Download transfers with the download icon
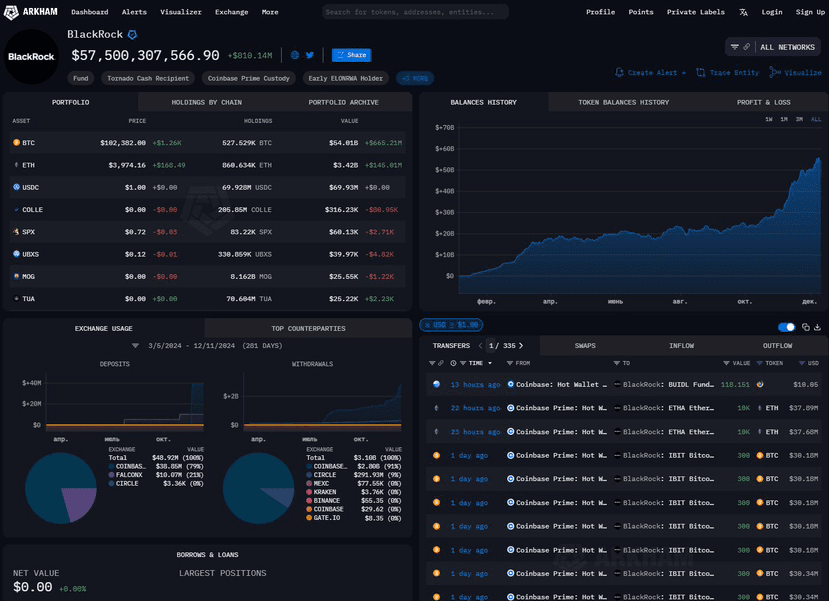This screenshot has height=601, width=829. (817, 327)
